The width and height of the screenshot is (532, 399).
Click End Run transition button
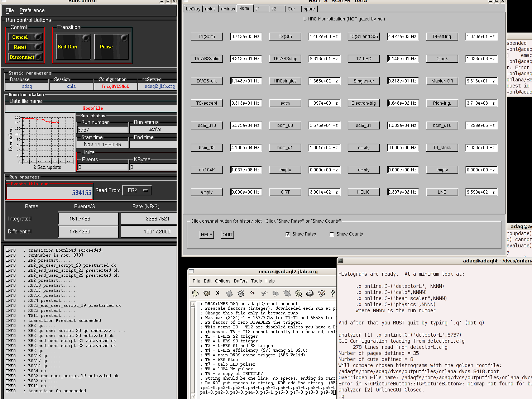pos(73,47)
